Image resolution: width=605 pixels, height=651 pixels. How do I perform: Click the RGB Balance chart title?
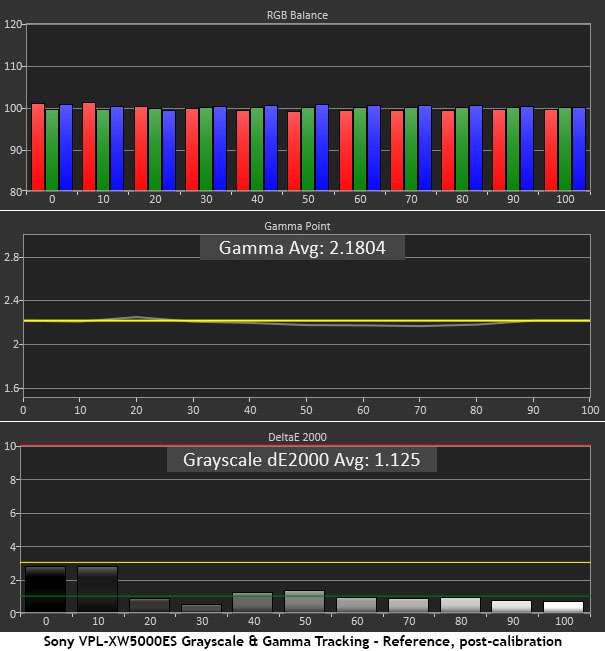coord(297,15)
